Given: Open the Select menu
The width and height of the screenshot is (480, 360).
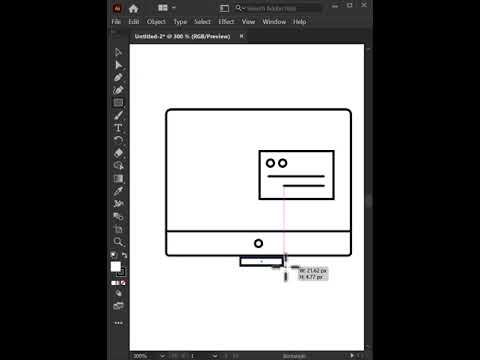Looking at the screenshot, I should tap(202, 22).
